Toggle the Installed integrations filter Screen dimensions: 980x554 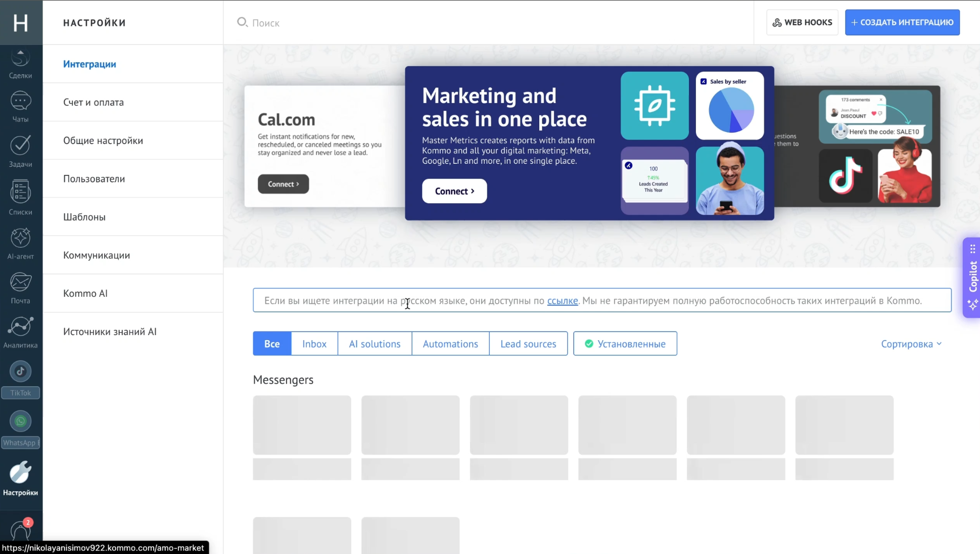[x=625, y=344]
